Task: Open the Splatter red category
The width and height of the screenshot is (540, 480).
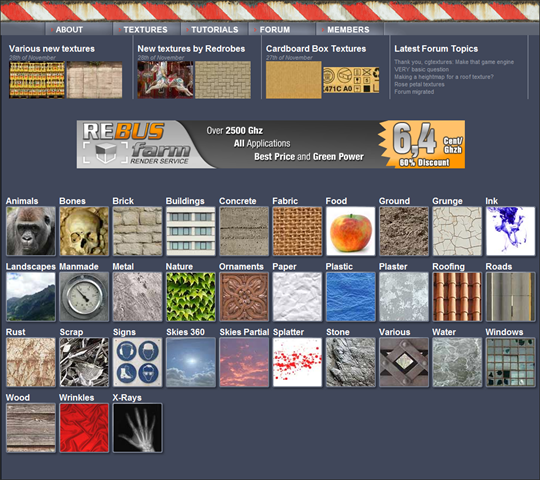Action: [297, 362]
